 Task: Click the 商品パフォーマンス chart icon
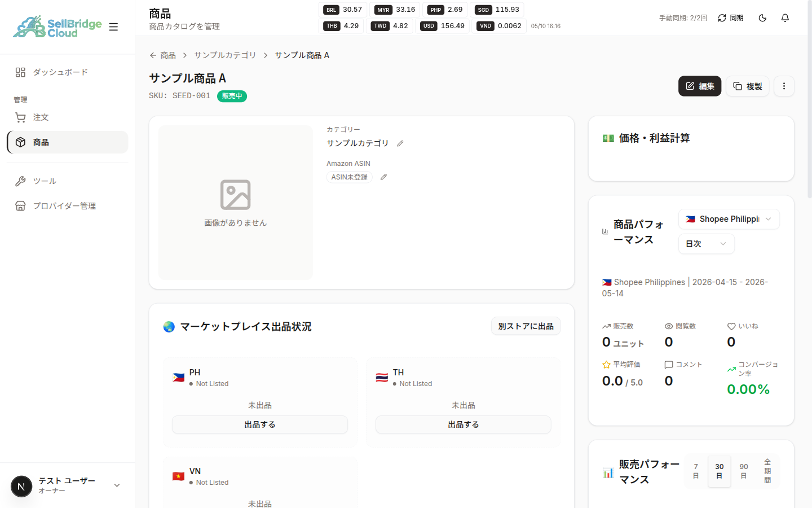(x=605, y=231)
